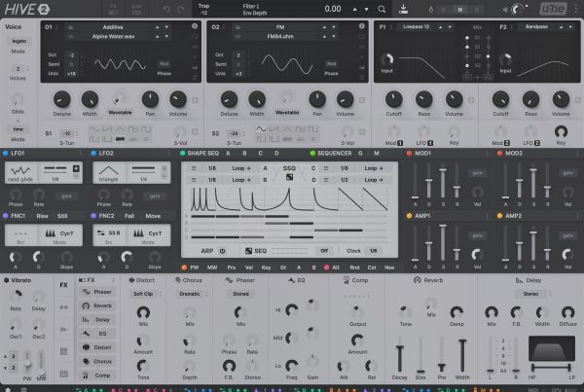Select EQ in FX list
This screenshot has height=392, width=584.
(96, 334)
